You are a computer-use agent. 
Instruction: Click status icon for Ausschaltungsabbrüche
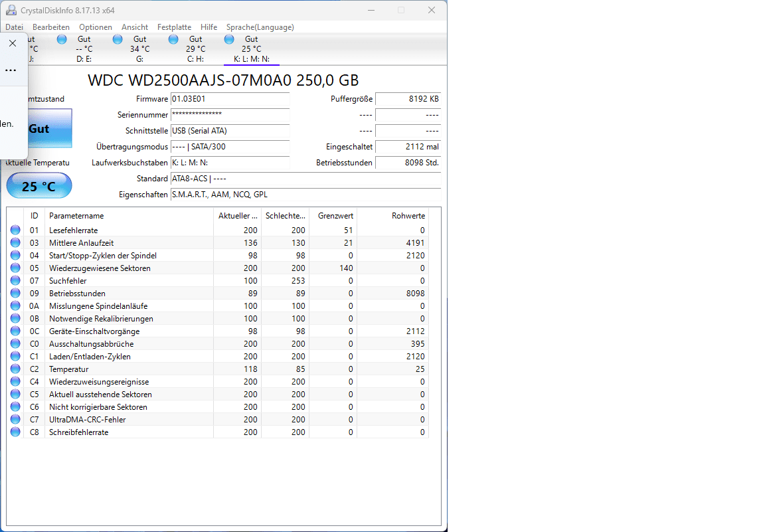(x=16, y=343)
